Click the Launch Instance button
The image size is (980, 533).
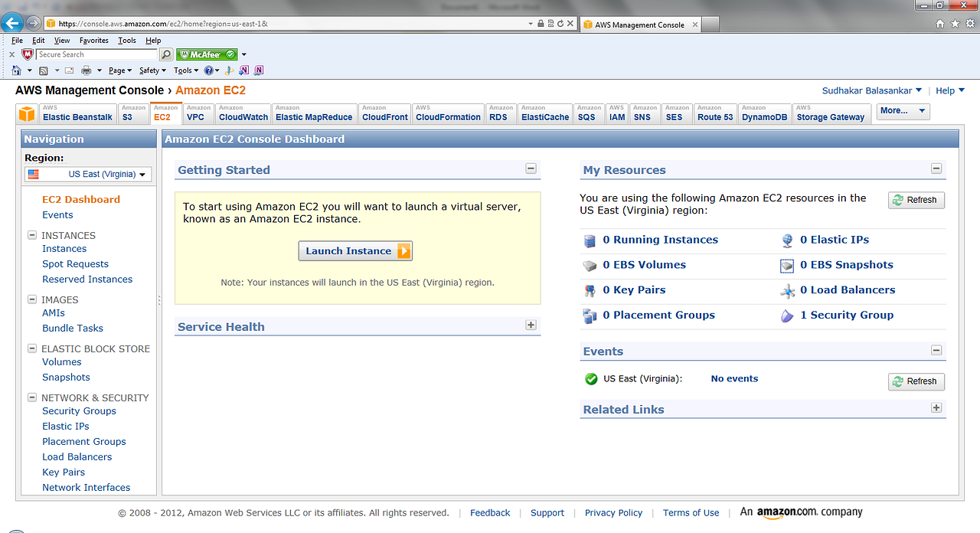point(355,251)
